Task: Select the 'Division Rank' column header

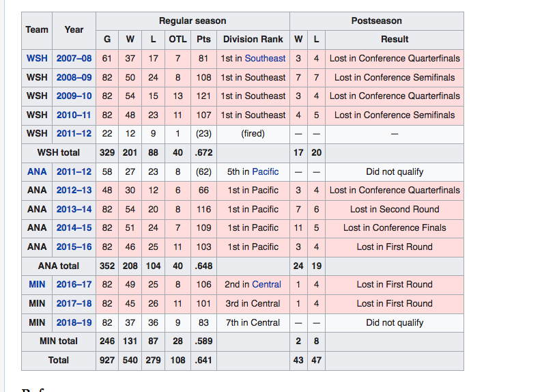Action: click(253, 40)
